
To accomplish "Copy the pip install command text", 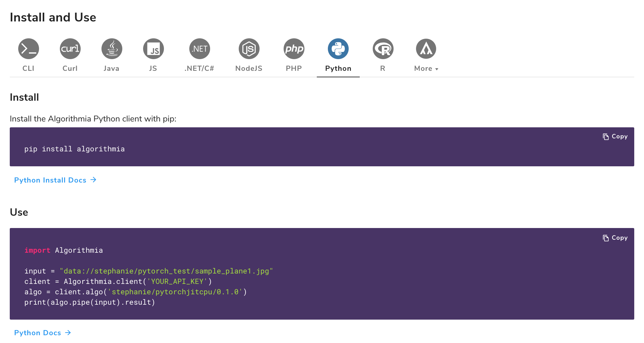I will [615, 136].
